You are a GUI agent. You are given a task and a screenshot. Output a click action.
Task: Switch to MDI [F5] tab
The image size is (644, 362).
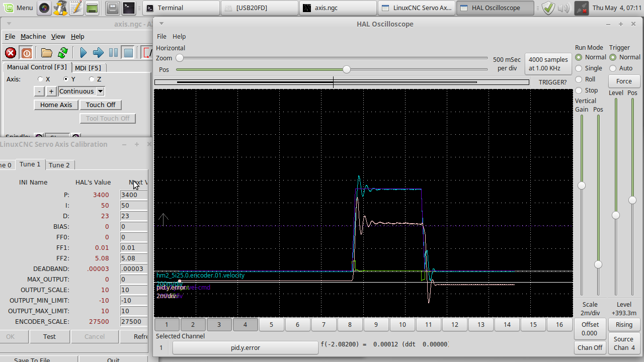click(x=88, y=67)
